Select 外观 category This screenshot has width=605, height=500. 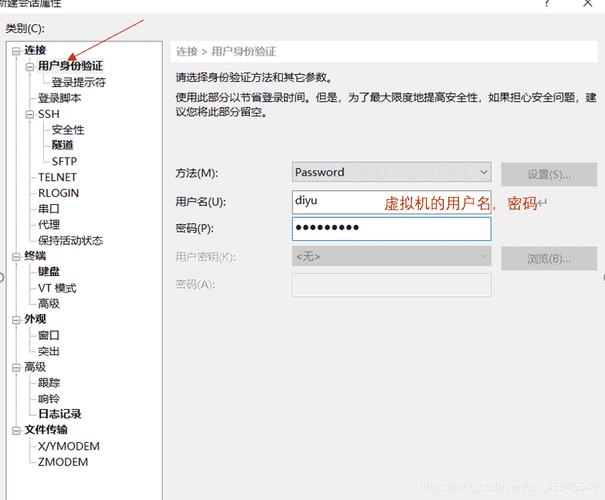pyautogui.click(x=35, y=319)
